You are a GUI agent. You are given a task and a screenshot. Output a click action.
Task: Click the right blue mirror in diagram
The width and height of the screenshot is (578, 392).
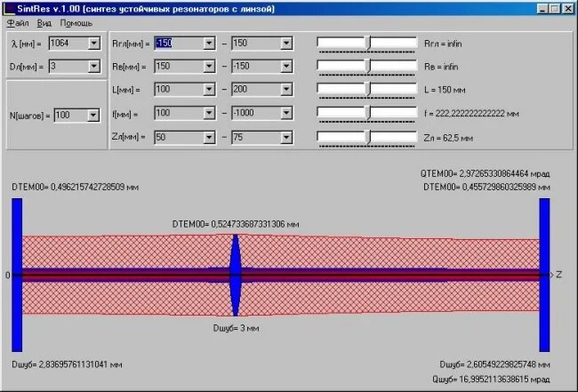point(544,275)
